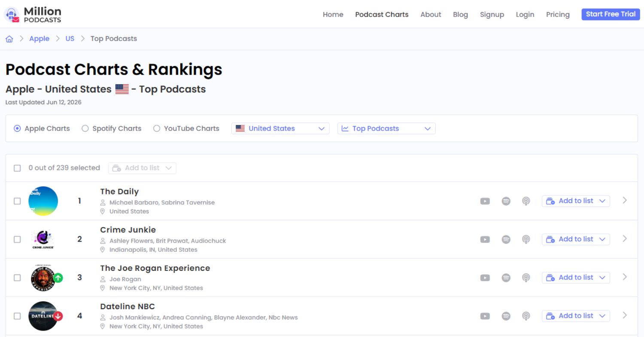Open Spotify link for The Daily
This screenshot has width=644, height=337.
pyautogui.click(x=506, y=201)
